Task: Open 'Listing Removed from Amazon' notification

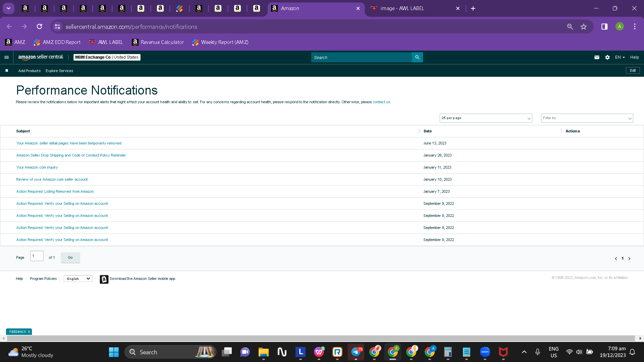Action: point(55,191)
